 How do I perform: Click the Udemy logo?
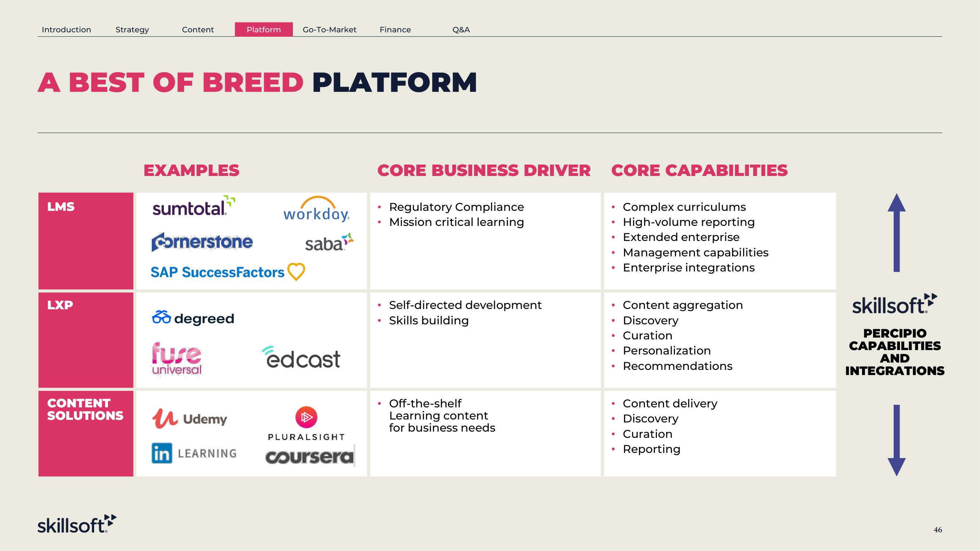190,419
